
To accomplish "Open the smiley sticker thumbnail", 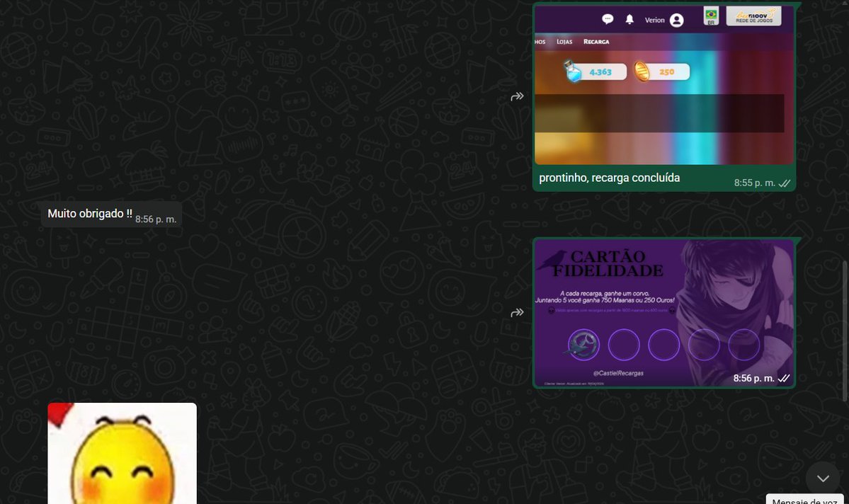I will tap(122, 453).
